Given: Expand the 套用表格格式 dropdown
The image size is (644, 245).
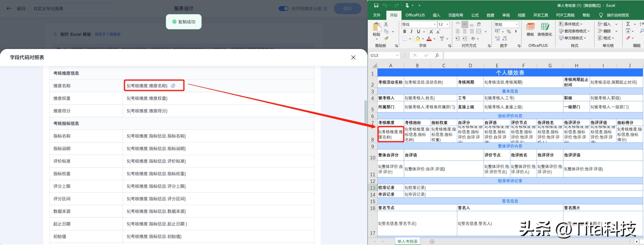Looking at the screenshot, I should [x=574, y=31].
